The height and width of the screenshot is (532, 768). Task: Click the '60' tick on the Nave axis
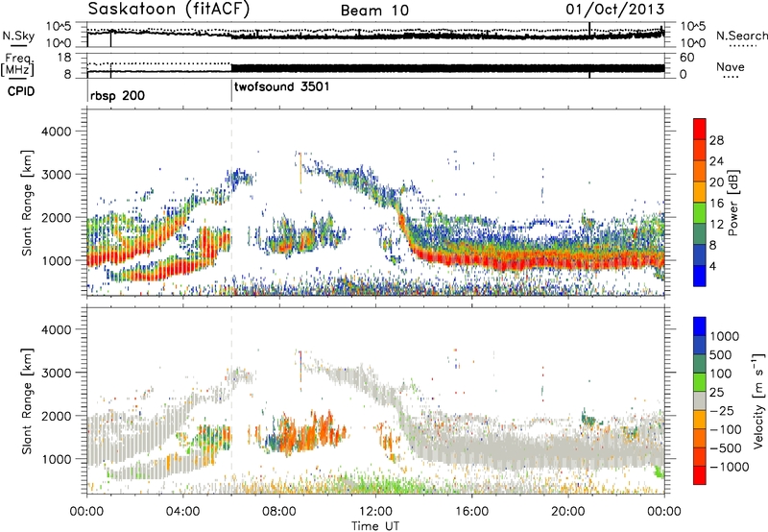point(686,58)
